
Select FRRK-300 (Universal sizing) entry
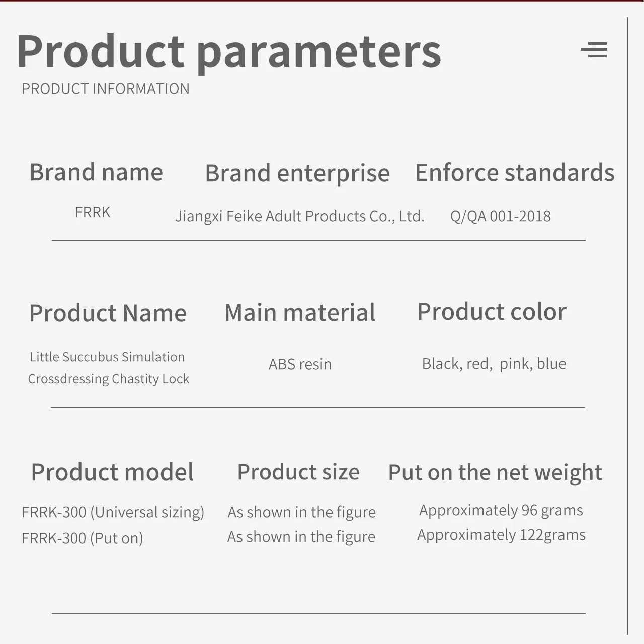pos(113,512)
